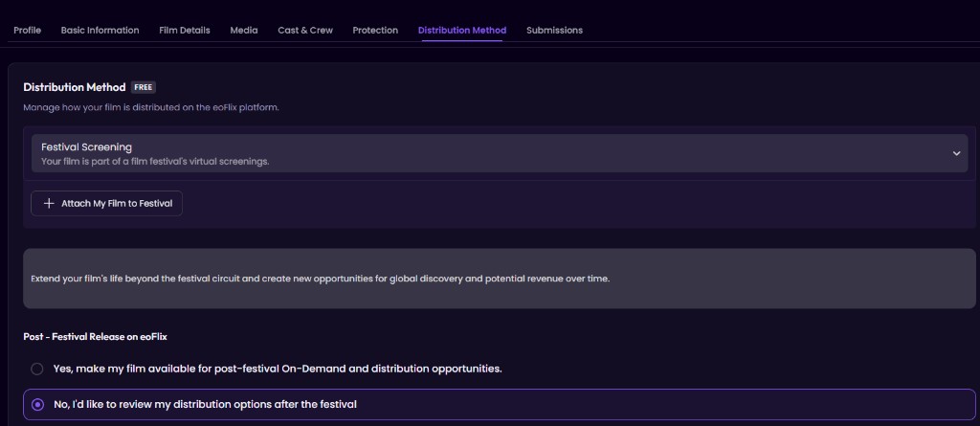Click the Post - Festival Release on eoFlix heading
Screen dimensions: 980x426
coord(95,337)
